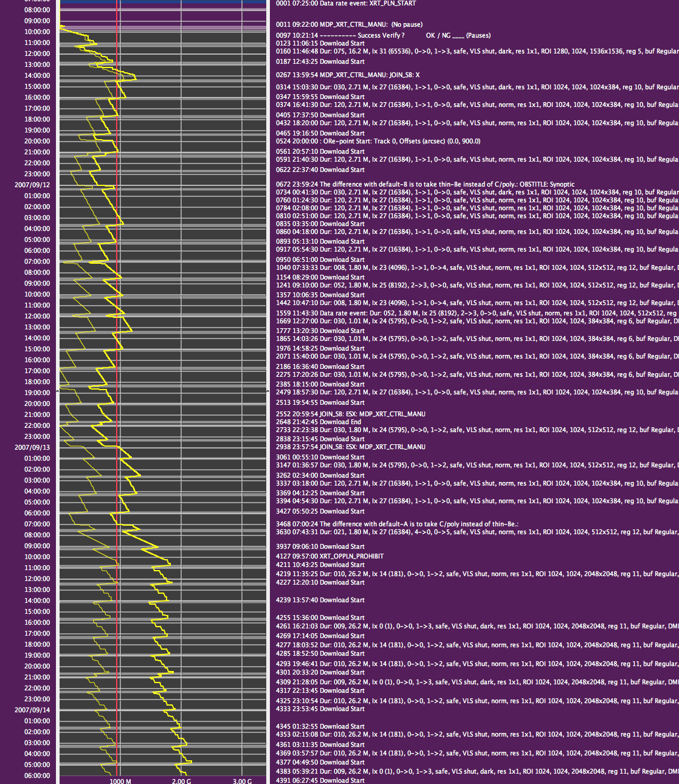Click the 2007/09/14 date on time axis
679x784 pixels.
point(32,710)
